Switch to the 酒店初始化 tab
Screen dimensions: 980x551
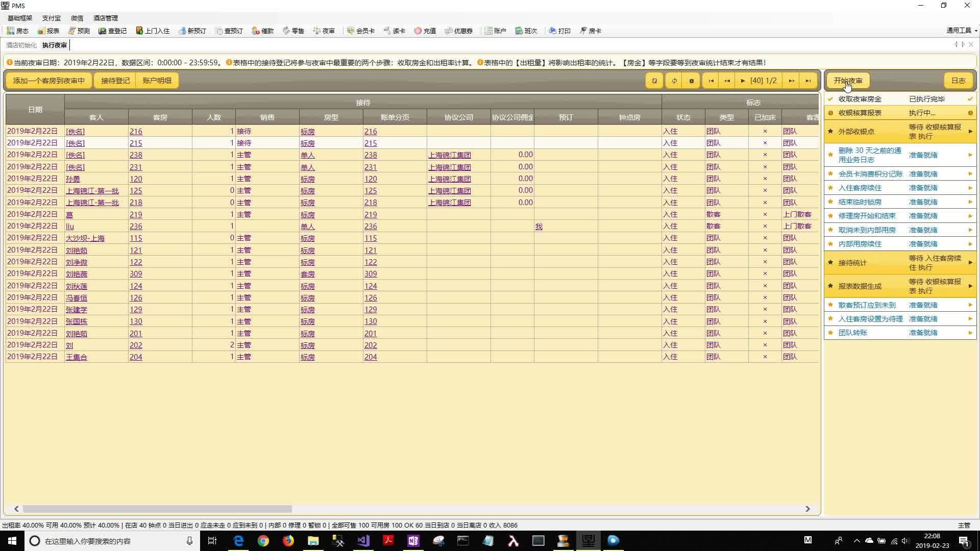point(21,45)
